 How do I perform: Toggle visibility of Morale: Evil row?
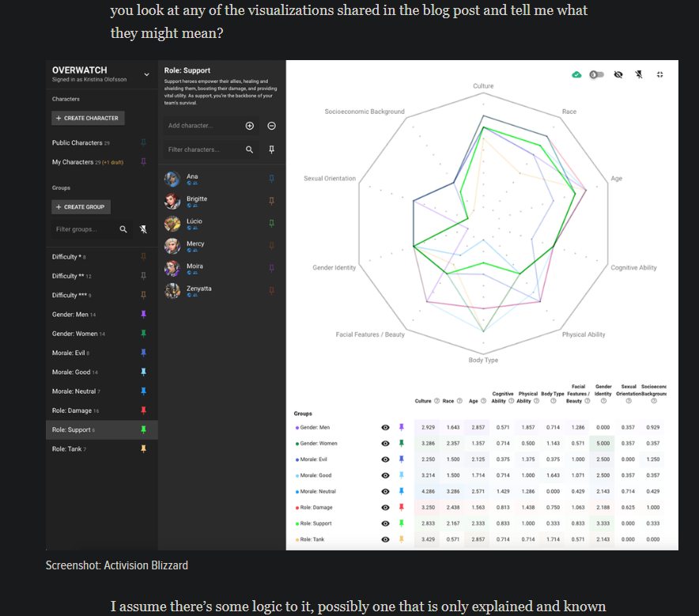click(385, 459)
